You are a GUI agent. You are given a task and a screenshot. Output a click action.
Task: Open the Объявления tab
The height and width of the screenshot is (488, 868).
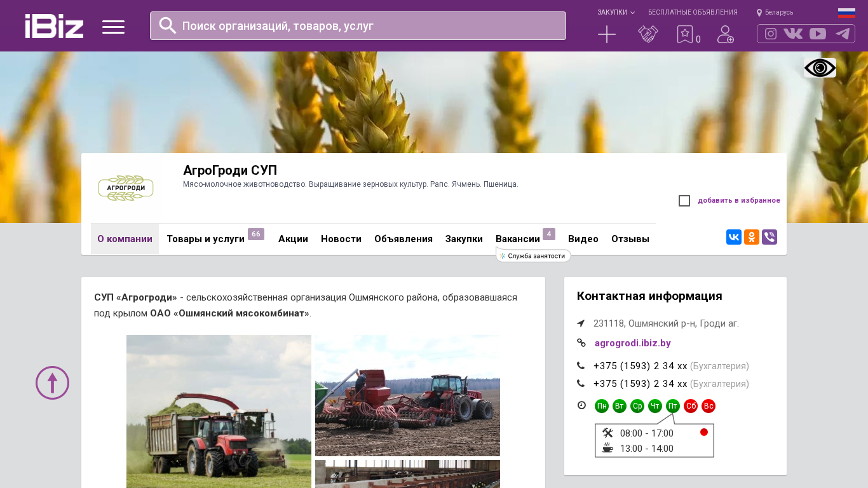403,239
